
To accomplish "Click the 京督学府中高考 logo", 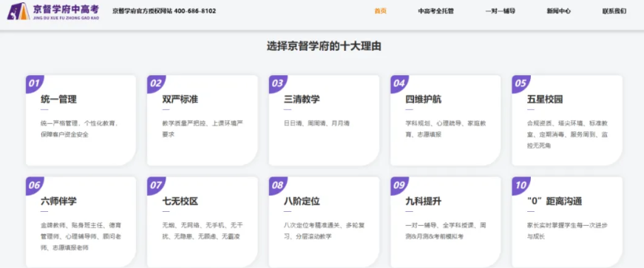I will (53, 11).
